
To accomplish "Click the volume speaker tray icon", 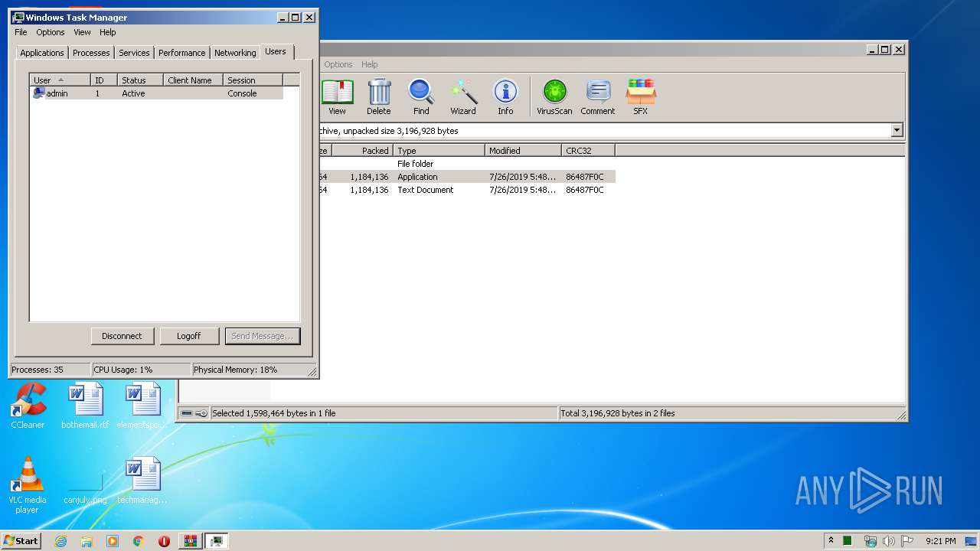I will point(889,541).
